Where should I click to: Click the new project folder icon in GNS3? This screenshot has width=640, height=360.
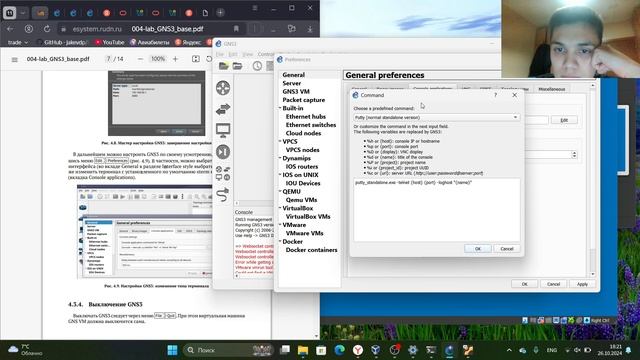point(224,66)
